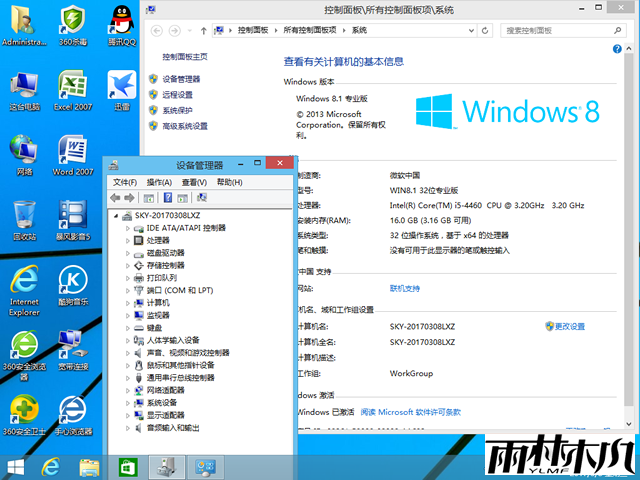Open the 设备管理器 sidebar link
Screen dimensions: 640x480
coord(181,79)
